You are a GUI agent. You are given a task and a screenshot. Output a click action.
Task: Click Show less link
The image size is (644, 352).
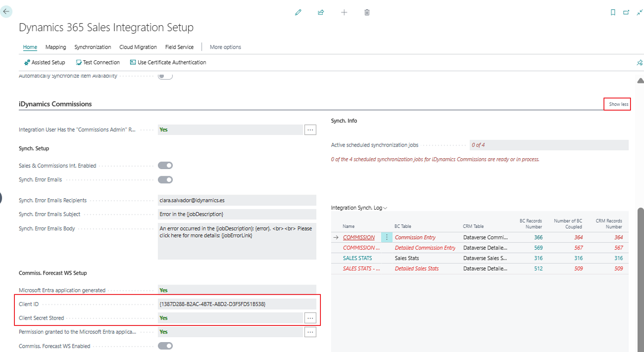(618, 104)
